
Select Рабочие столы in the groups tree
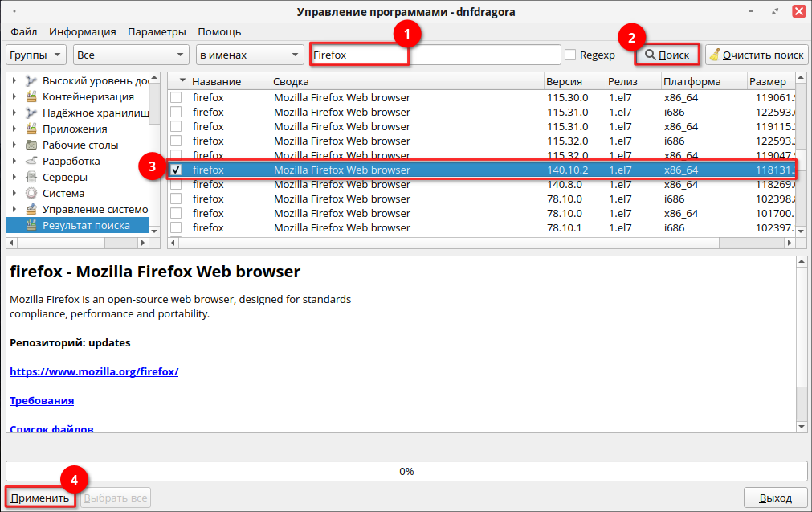pos(80,145)
